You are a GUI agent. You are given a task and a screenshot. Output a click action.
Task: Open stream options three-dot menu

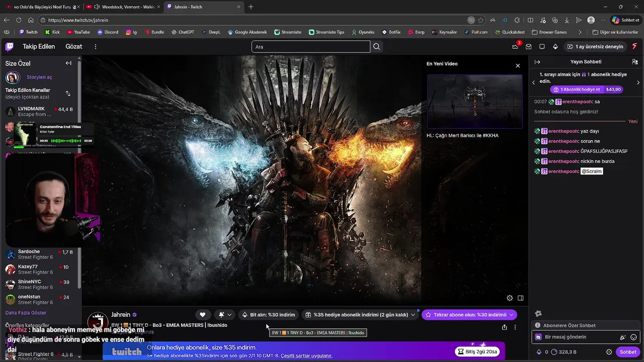[x=515, y=327]
